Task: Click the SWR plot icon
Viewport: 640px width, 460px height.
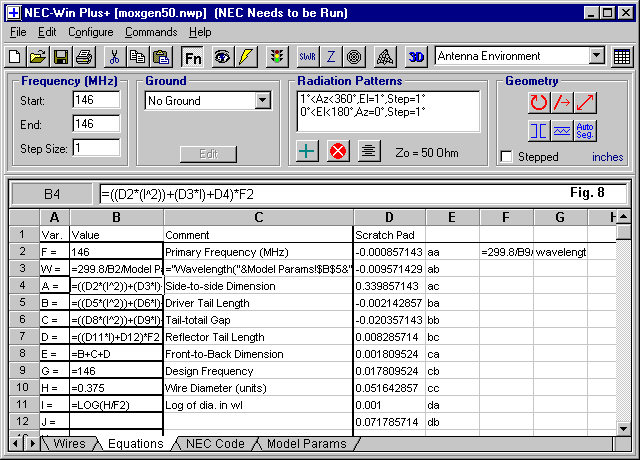Action: tap(306, 57)
